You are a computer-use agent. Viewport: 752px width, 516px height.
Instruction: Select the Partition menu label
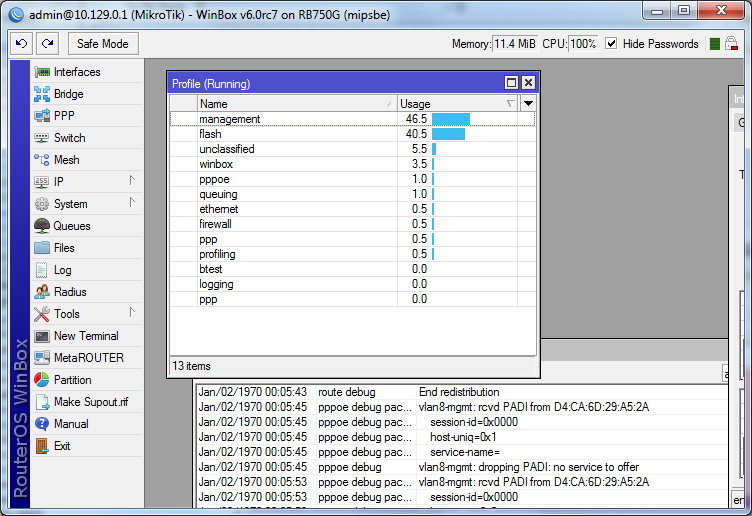click(72, 380)
